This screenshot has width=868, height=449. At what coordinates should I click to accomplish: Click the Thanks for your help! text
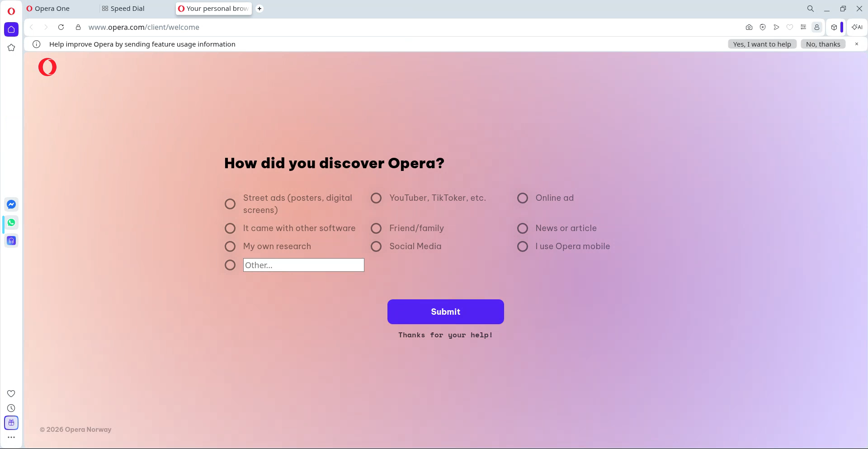click(446, 335)
